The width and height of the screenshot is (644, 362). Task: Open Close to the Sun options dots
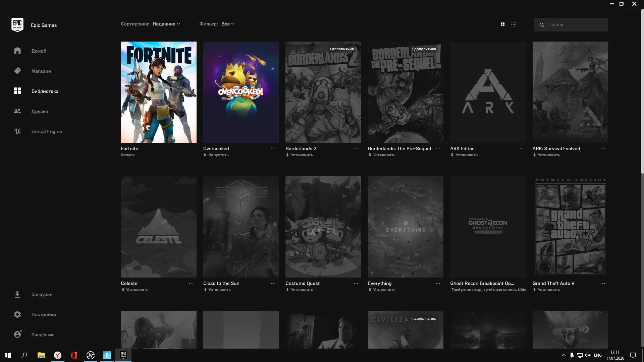273,284
